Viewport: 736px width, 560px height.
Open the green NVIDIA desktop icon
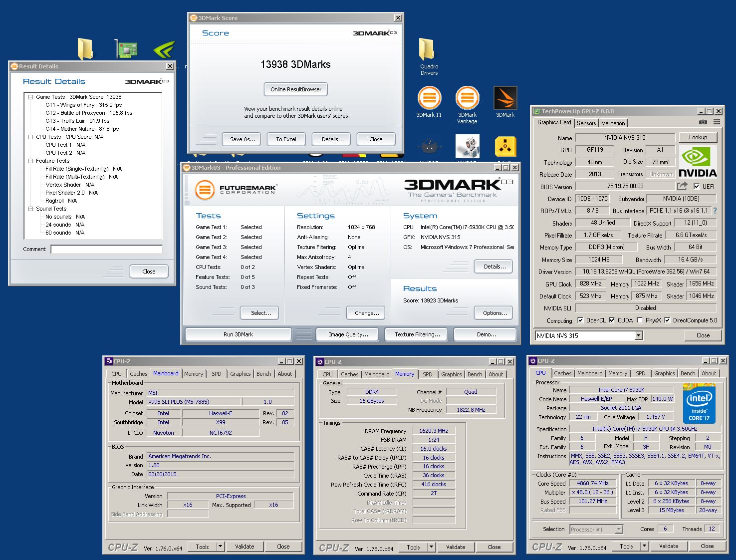(x=164, y=49)
